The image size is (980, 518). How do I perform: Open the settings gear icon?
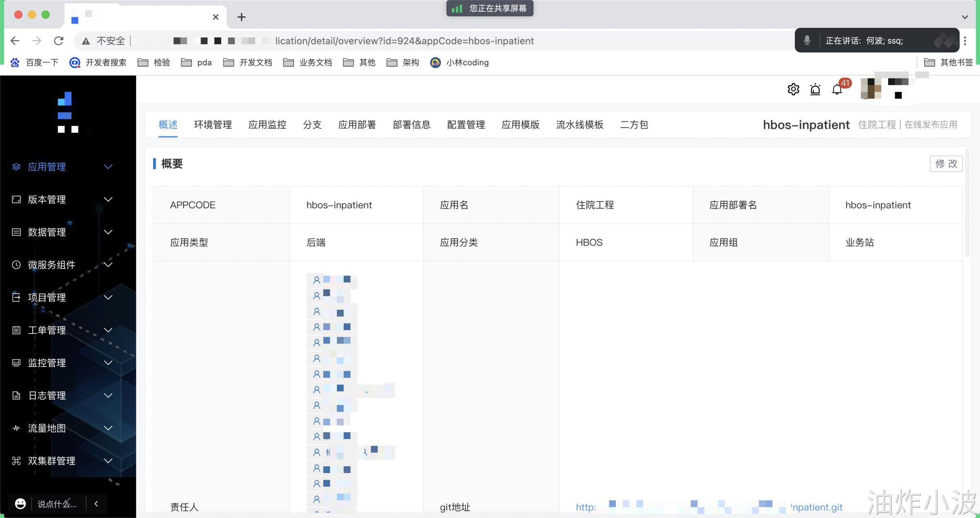click(793, 89)
